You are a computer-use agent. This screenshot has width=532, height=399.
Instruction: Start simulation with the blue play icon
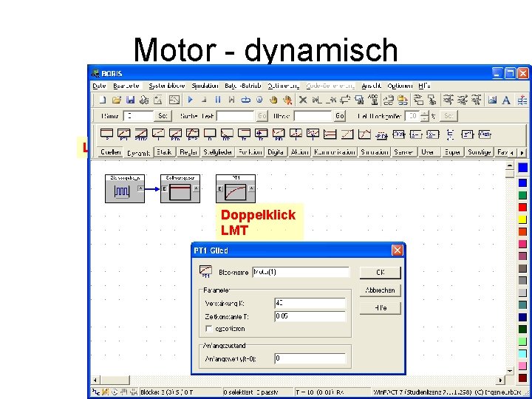click(x=190, y=100)
